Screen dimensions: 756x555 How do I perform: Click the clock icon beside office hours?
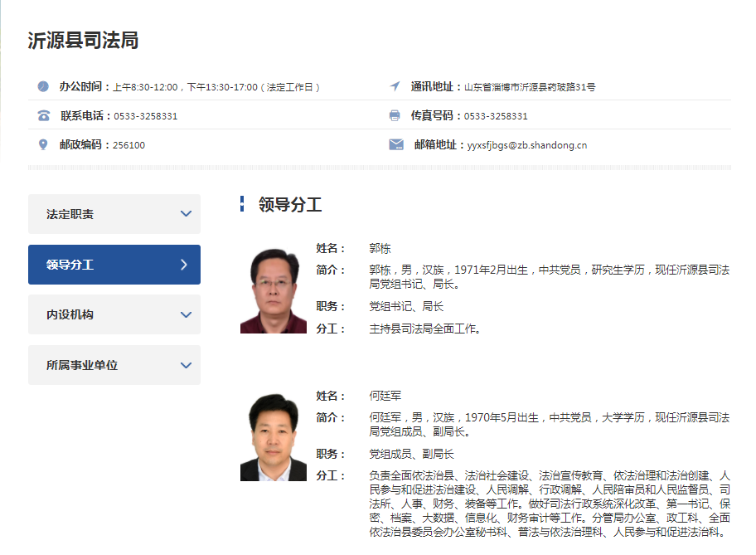(x=43, y=86)
